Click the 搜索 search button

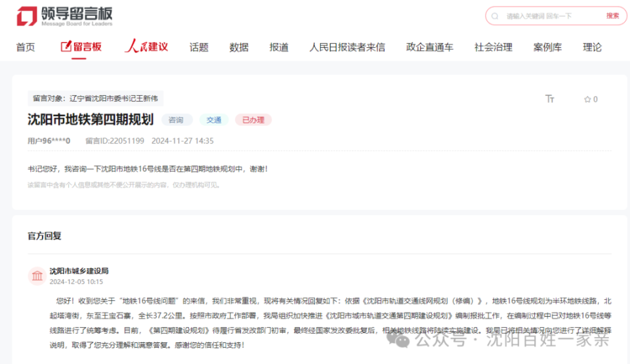pyautogui.click(x=613, y=16)
